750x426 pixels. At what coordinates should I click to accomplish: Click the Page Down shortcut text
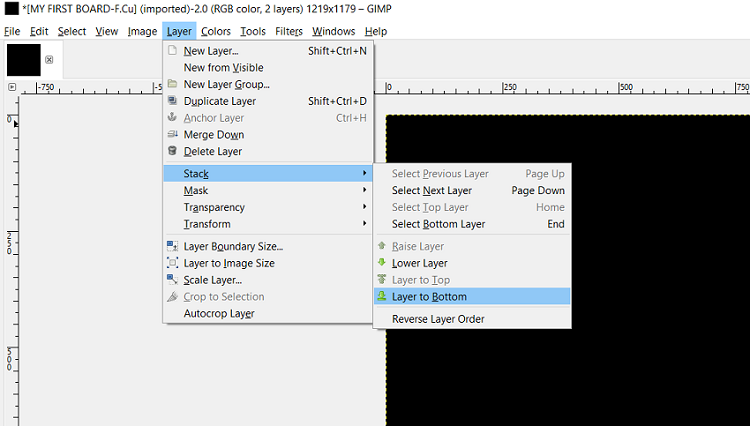pos(538,190)
